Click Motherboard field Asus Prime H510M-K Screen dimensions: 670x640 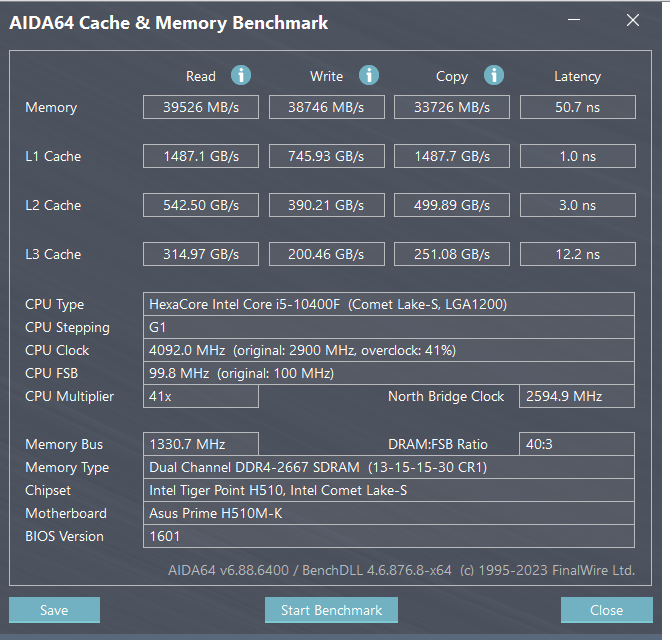click(x=389, y=514)
